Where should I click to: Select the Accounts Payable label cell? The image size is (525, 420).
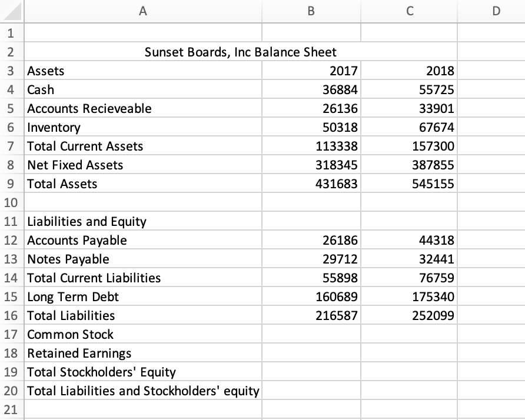88,240
